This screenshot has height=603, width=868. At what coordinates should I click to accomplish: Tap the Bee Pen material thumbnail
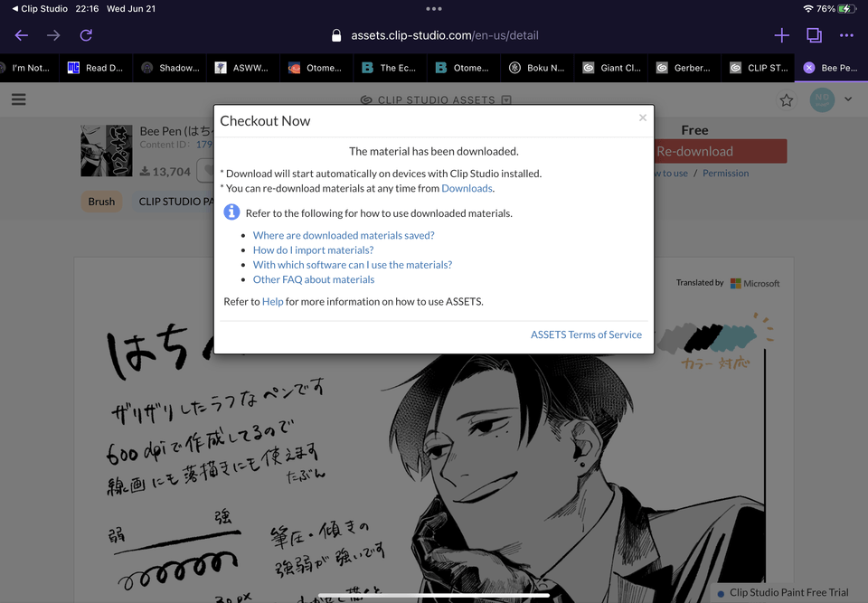pos(107,151)
